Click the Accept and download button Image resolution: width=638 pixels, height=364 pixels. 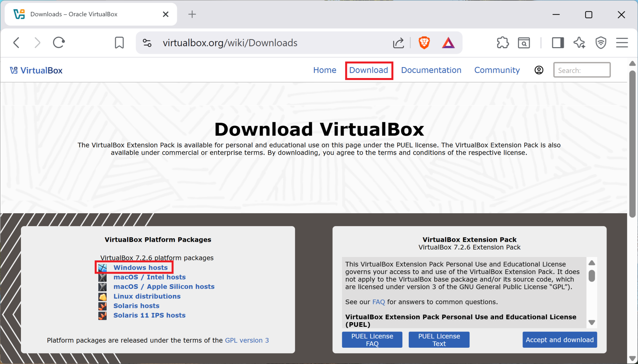pyautogui.click(x=559, y=339)
